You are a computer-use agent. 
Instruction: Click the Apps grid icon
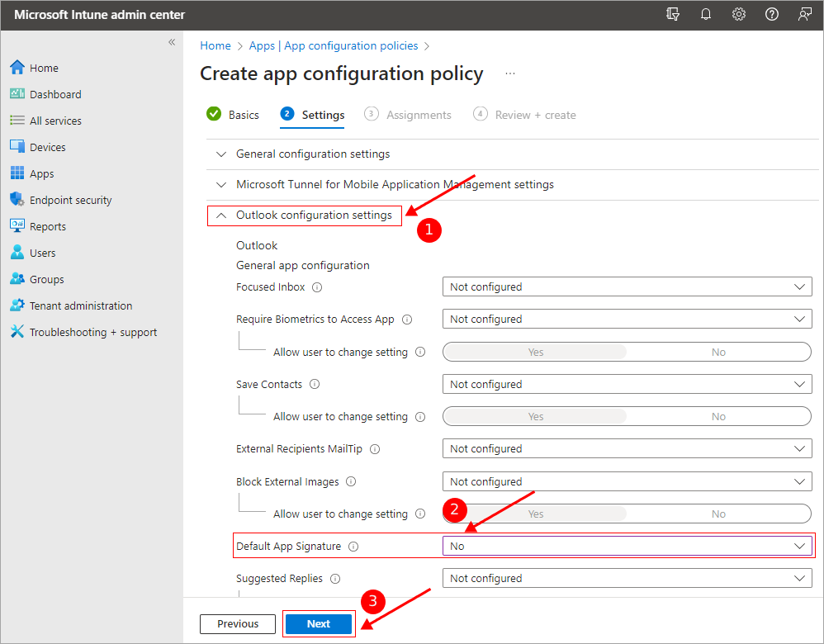tap(17, 173)
